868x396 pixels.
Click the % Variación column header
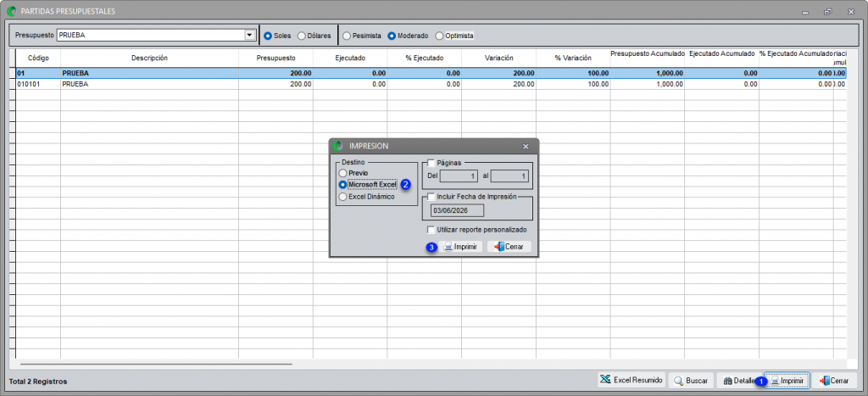point(573,58)
